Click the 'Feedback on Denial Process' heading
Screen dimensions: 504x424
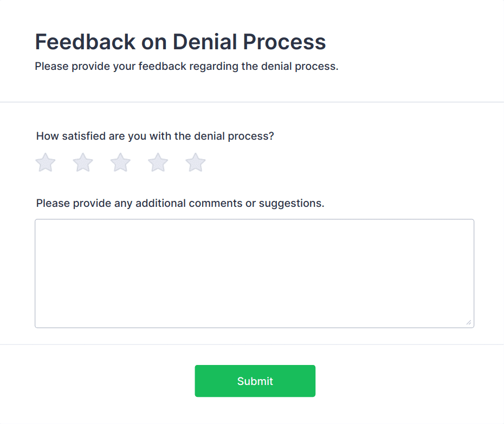tap(180, 42)
